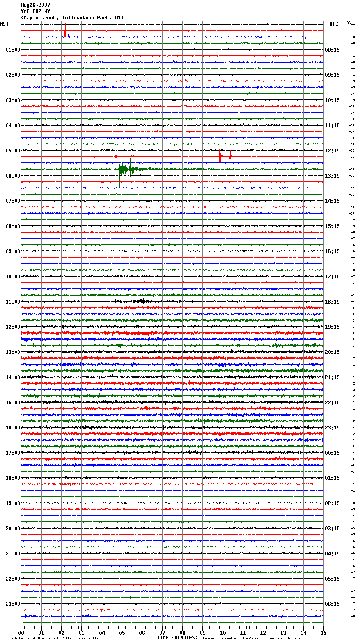Click the 23:15 UTC time label
The width and height of the screenshot is (357, 644).
(x=332, y=428)
